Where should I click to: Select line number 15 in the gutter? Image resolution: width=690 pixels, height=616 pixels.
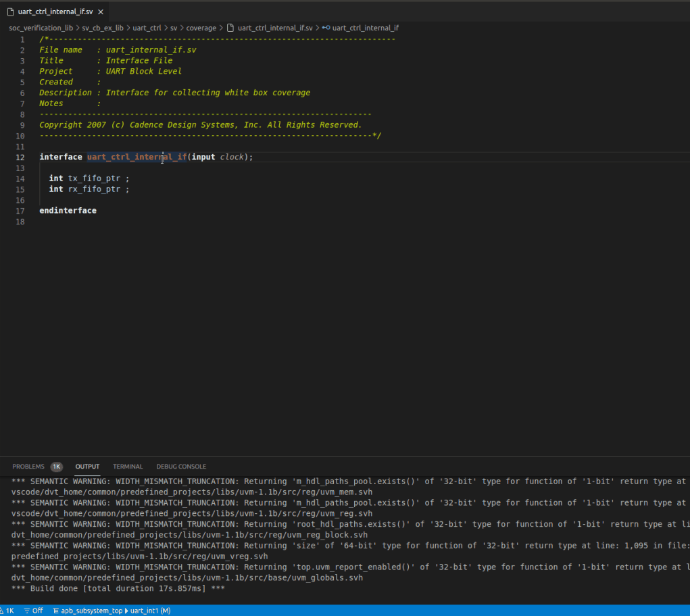point(20,189)
